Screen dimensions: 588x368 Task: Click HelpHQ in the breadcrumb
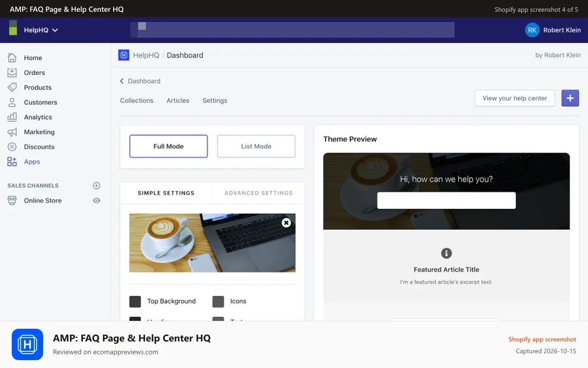pyautogui.click(x=146, y=55)
